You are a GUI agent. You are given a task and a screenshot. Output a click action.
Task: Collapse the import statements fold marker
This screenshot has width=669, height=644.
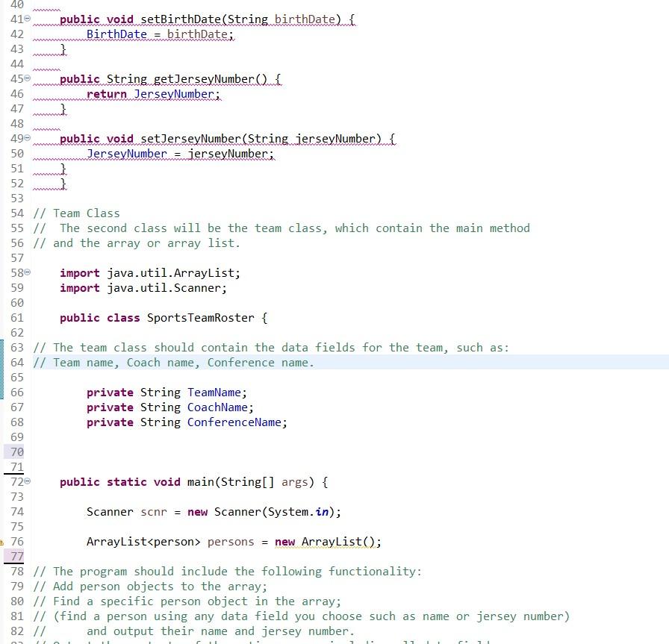pos(27,273)
